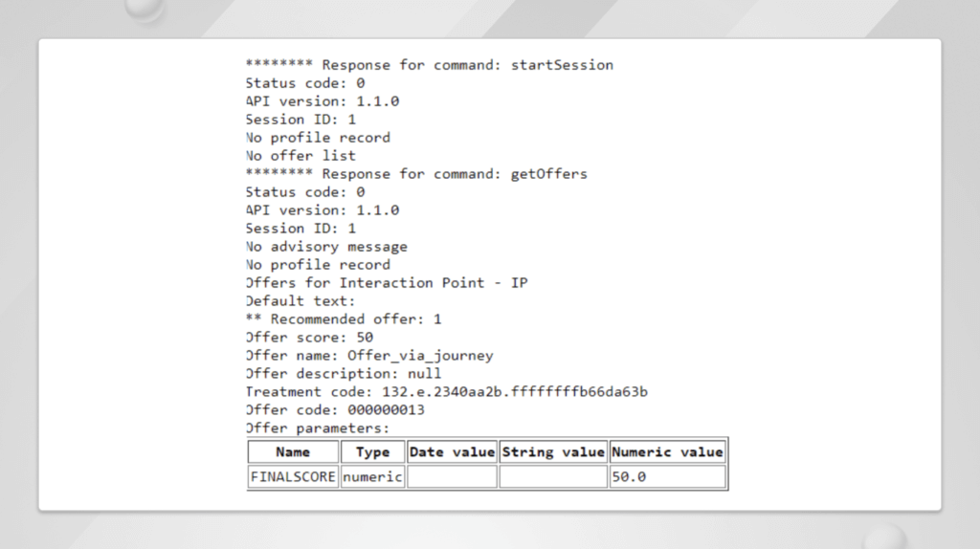Click the 'Type' table column header

pyautogui.click(x=372, y=452)
